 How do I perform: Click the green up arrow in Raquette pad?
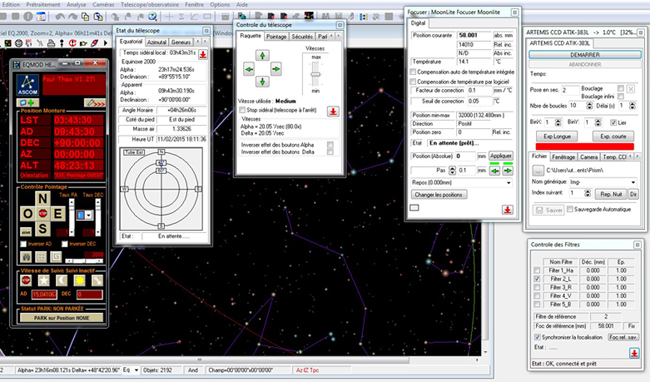(262, 56)
